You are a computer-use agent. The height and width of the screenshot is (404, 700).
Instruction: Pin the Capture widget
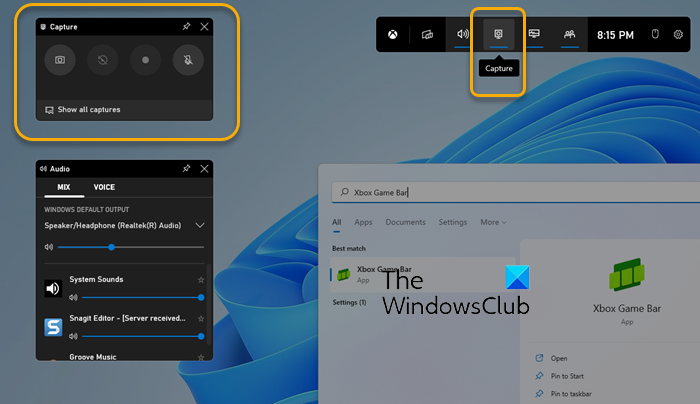187,26
